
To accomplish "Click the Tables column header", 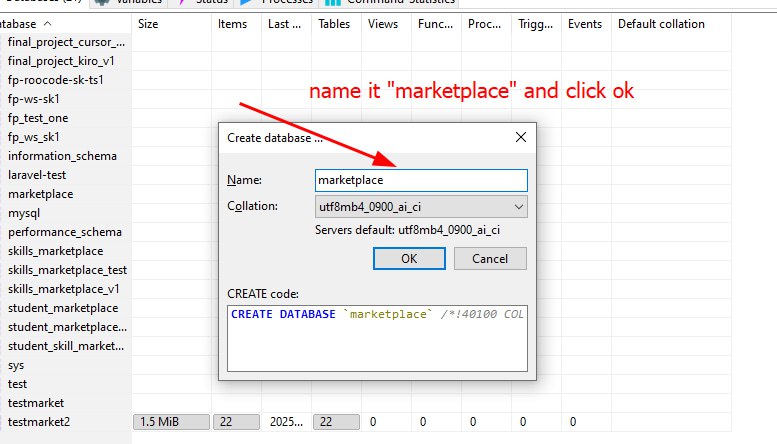I will coord(336,24).
